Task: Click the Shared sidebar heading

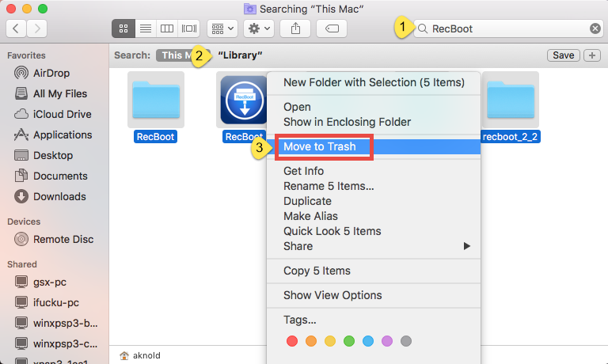Action: tap(21, 264)
